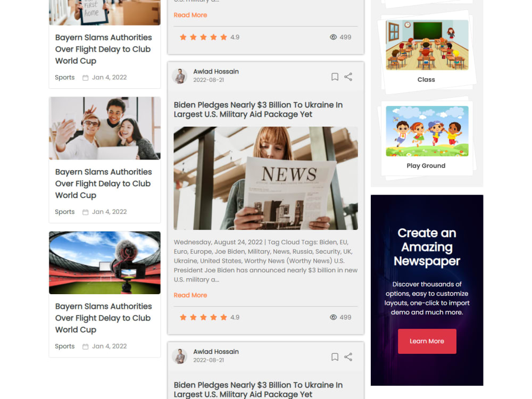
Task: Open the Play Ground illustration
Action: pos(426,131)
